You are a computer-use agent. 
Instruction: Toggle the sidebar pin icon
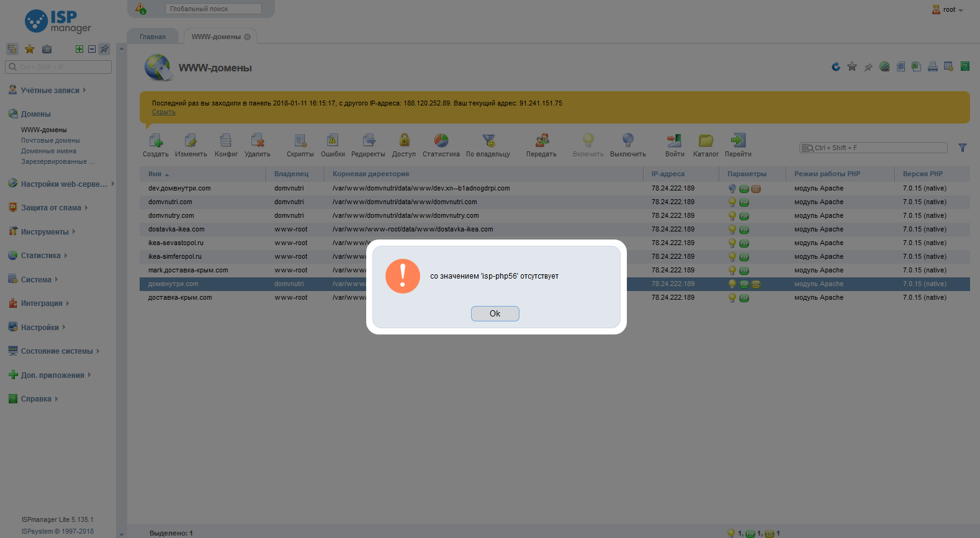click(104, 49)
